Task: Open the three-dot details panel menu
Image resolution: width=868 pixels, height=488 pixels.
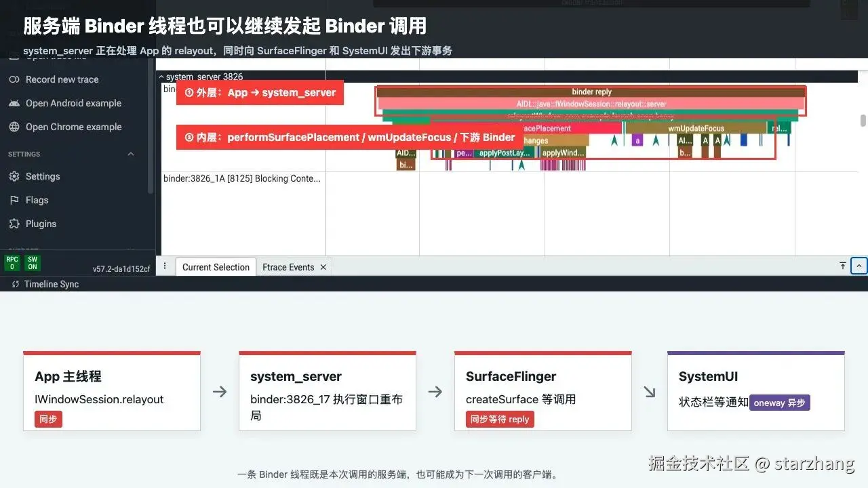Action: tap(165, 266)
